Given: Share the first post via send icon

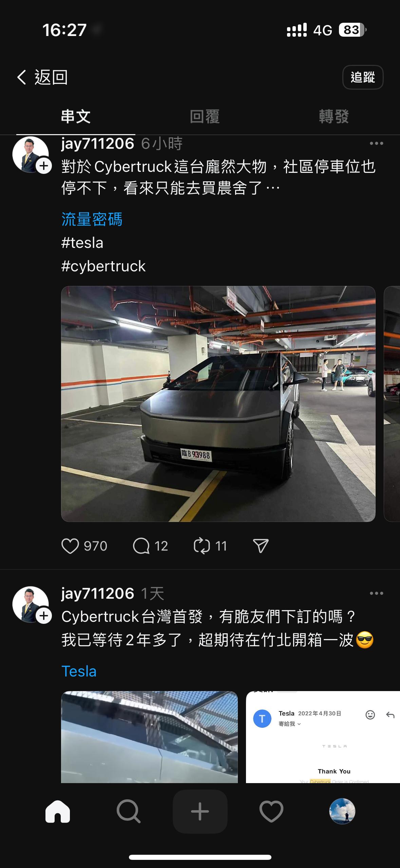Looking at the screenshot, I should 261,546.
